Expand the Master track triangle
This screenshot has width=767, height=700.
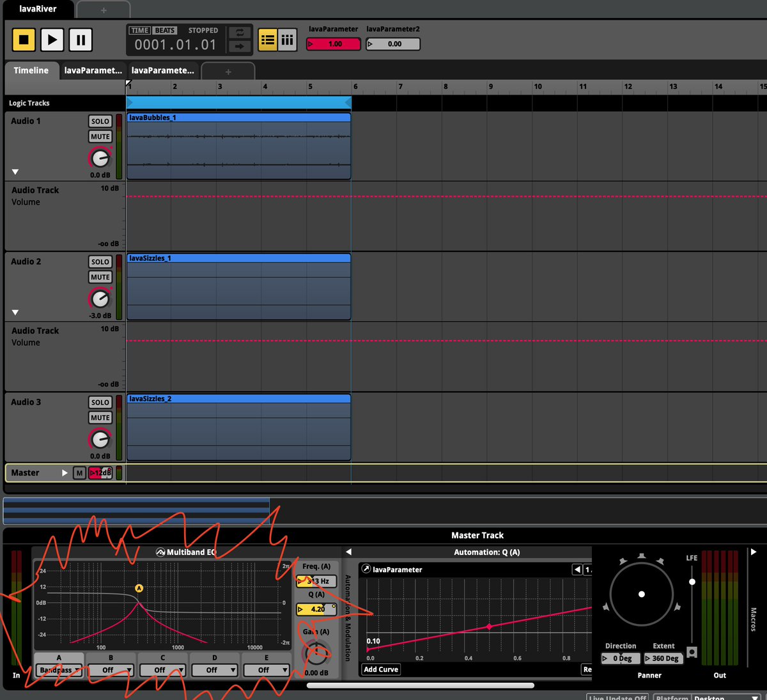(x=65, y=473)
